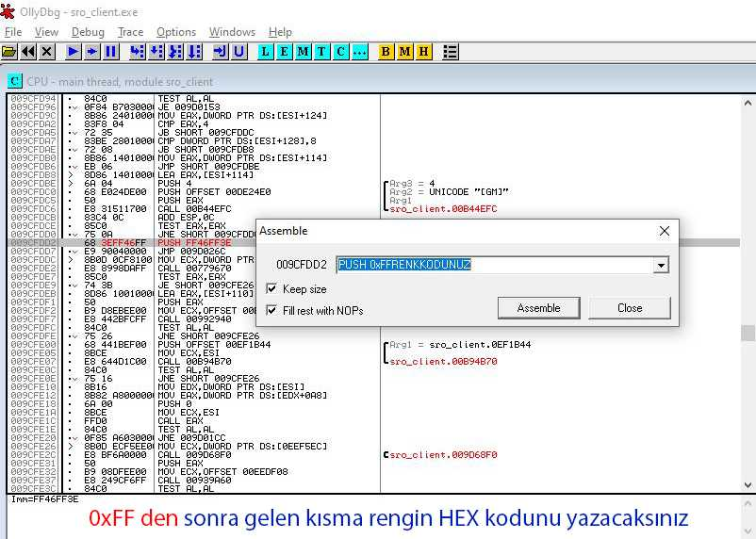The image size is (756, 539).
Task: Click the cyan ellipsis toolbar icon
Action: pyautogui.click(x=360, y=52)
